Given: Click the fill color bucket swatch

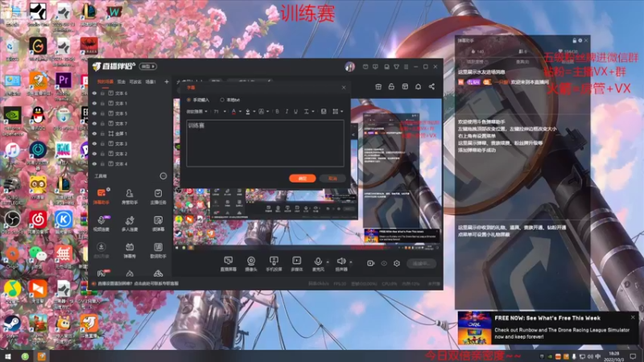Looking at the screenshot, I should [x=248, y=111].
